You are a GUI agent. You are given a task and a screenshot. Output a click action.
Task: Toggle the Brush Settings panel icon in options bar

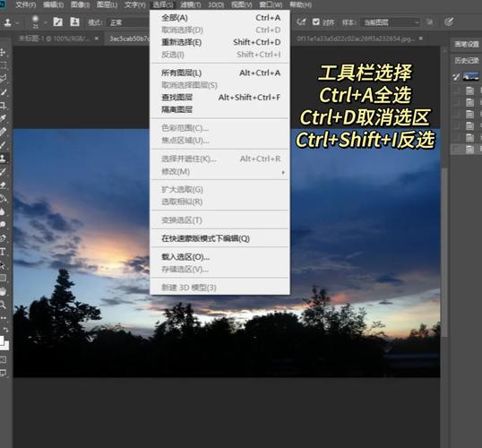58,22
